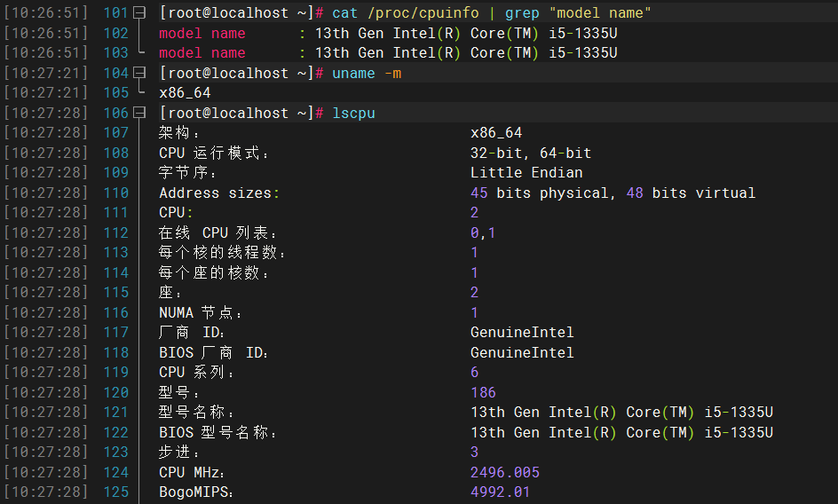Click the '-m' flag after uname
The height and width of the screenshot is (504, 838).
click(392, 74)
